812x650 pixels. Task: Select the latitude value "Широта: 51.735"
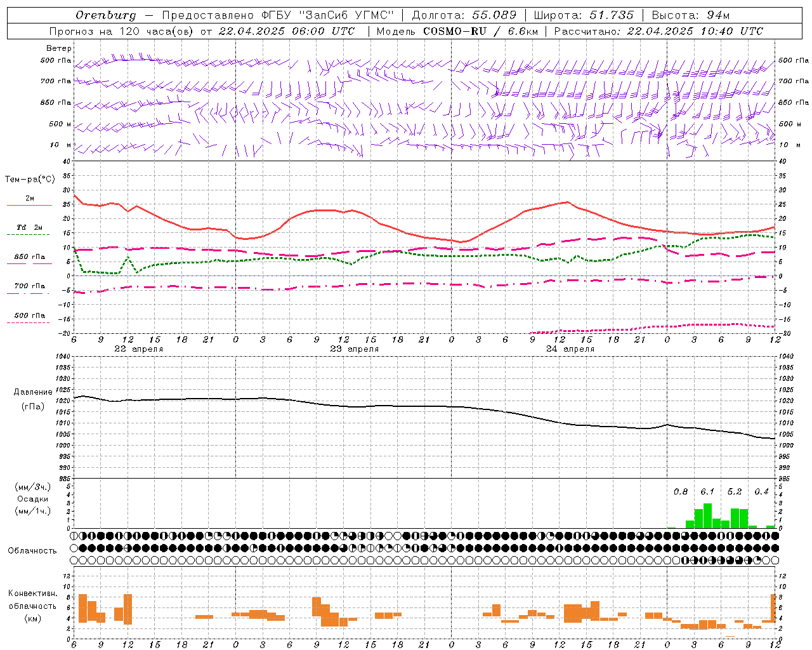click(584, 15)
